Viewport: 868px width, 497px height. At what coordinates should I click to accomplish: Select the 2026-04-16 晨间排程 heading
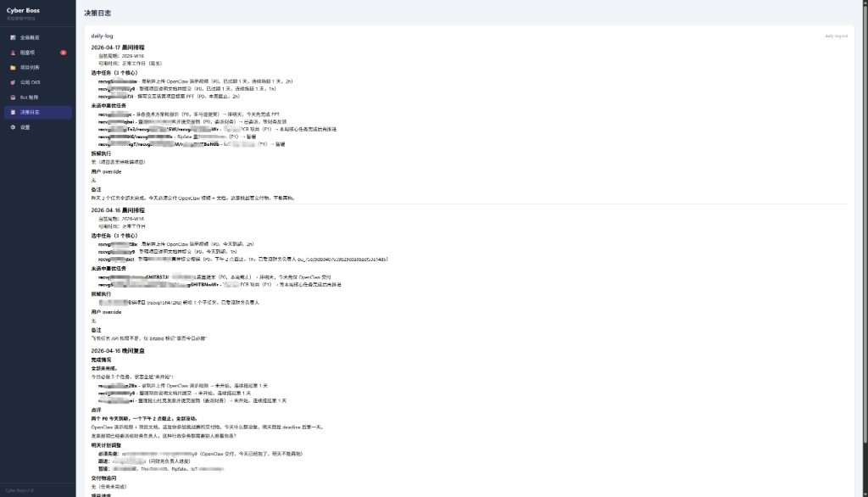pyautogui.click(x=118, y=210)
